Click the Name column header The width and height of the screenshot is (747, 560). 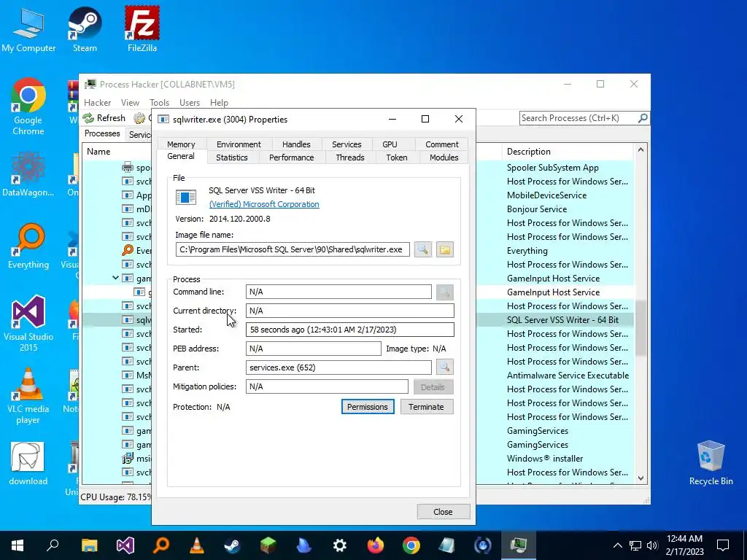[x=117, y=152]
